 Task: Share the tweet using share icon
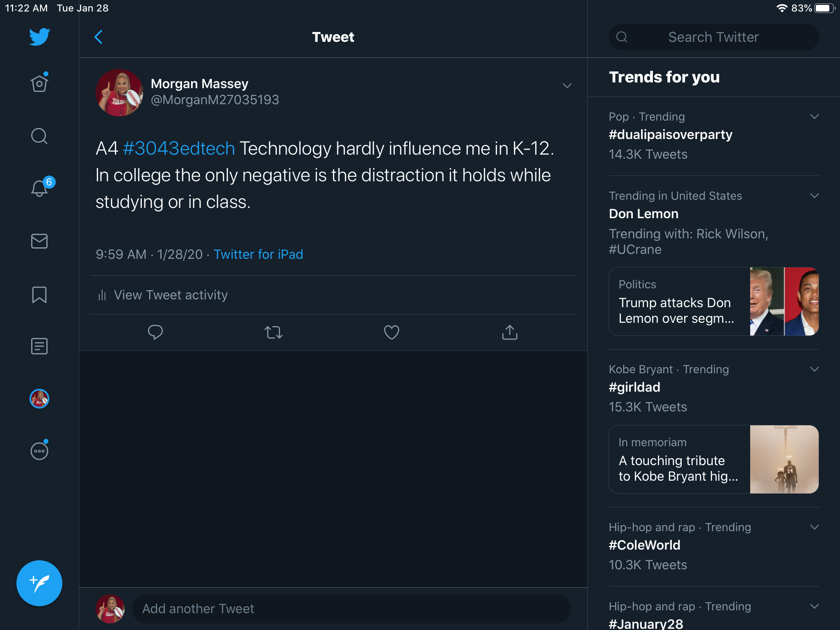tap(509, 332)
